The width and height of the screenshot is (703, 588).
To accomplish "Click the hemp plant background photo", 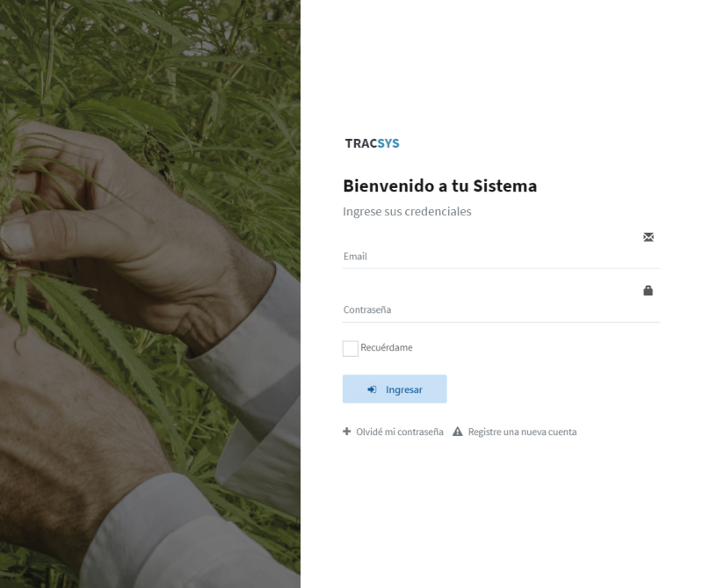I will (150, 294).
